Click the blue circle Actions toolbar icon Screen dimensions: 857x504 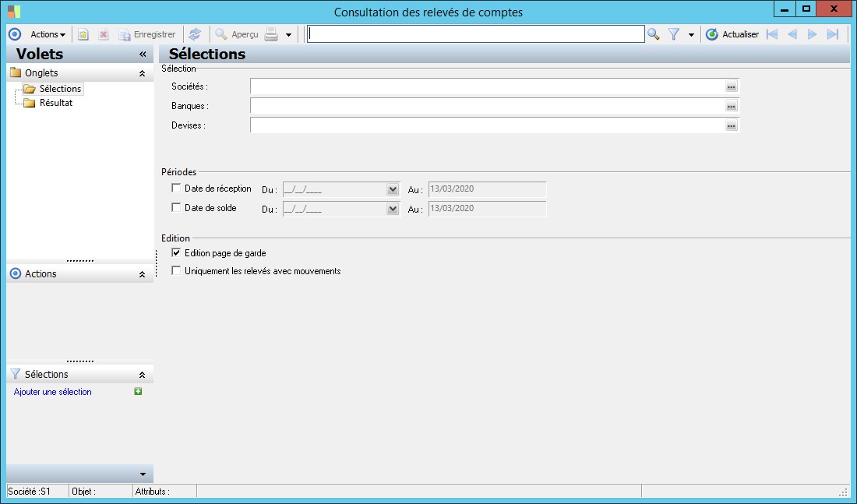tap(15, 34)
